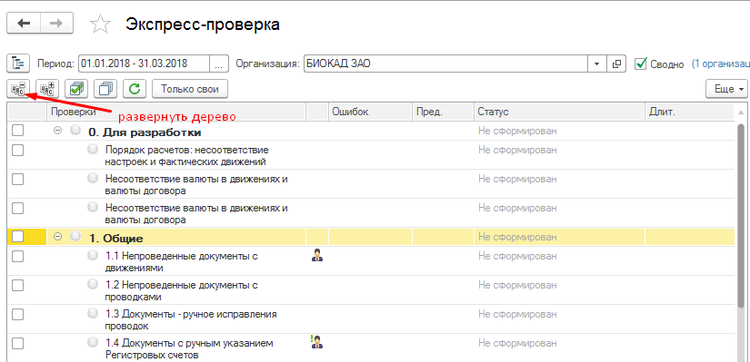Collapse the 1. Общие group

[x=58, y=236]
